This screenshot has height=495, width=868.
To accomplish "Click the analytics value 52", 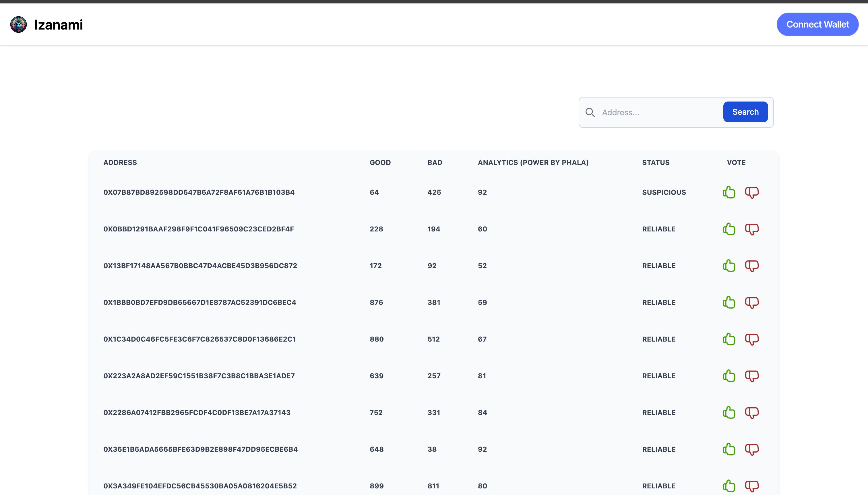I will click(482, 266).
